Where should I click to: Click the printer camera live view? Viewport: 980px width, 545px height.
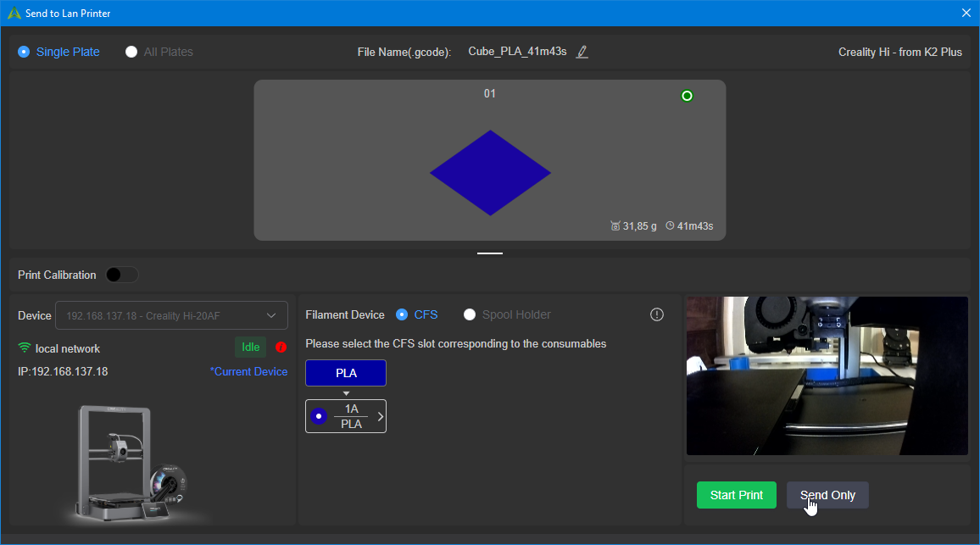(x=827, y=375)
